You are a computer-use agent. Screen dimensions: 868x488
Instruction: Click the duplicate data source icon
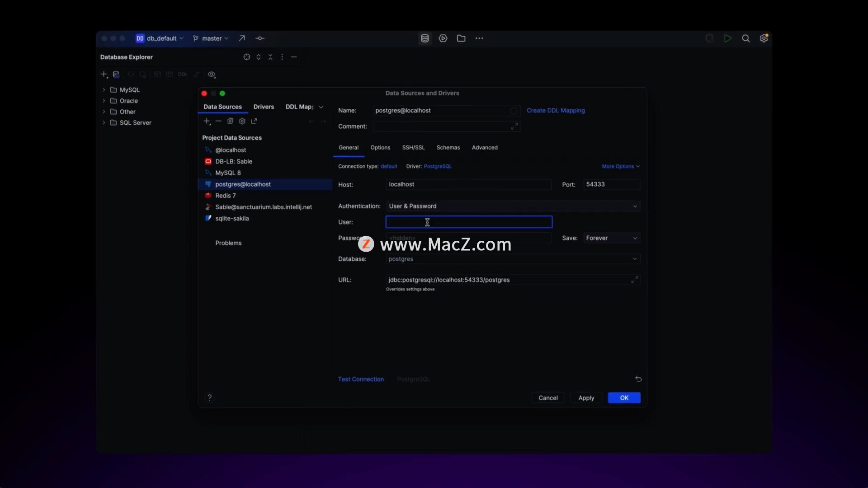230,121
